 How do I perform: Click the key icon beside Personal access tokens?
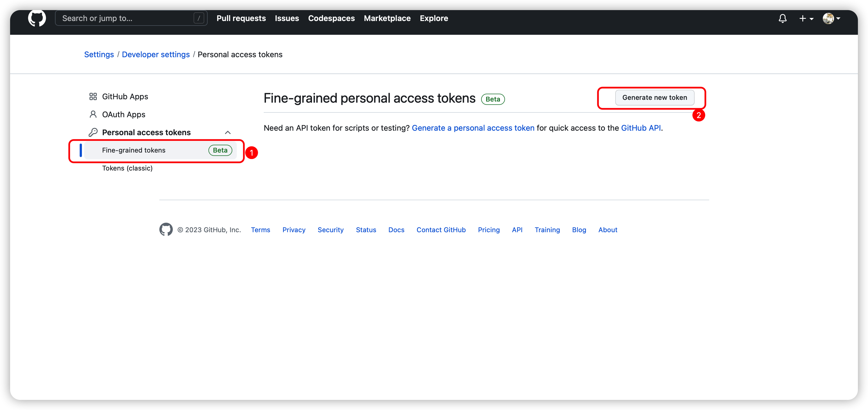[93, 132]
